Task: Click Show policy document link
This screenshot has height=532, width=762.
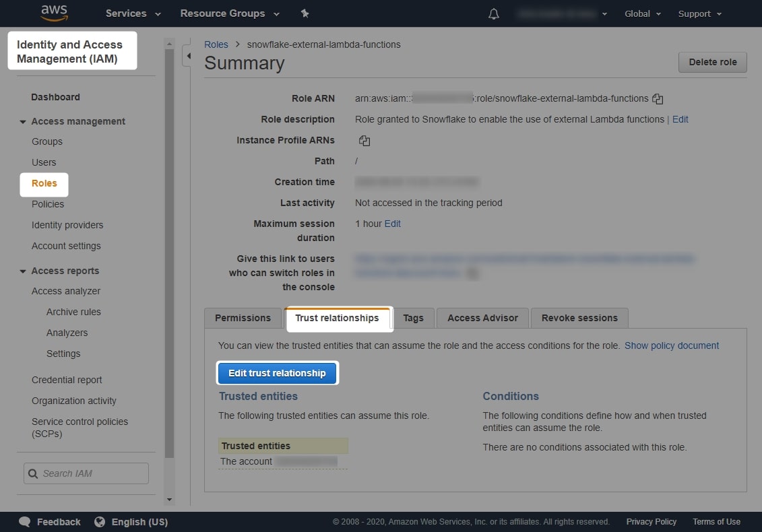Action: [x=671, y=345]
